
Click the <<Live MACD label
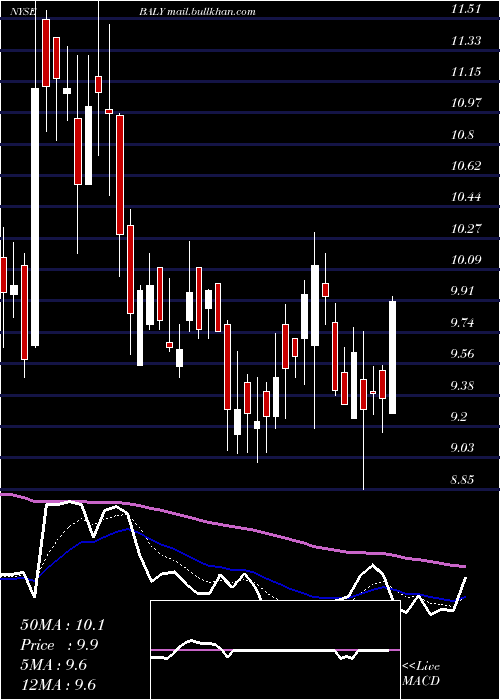click(x=421, y=674)
